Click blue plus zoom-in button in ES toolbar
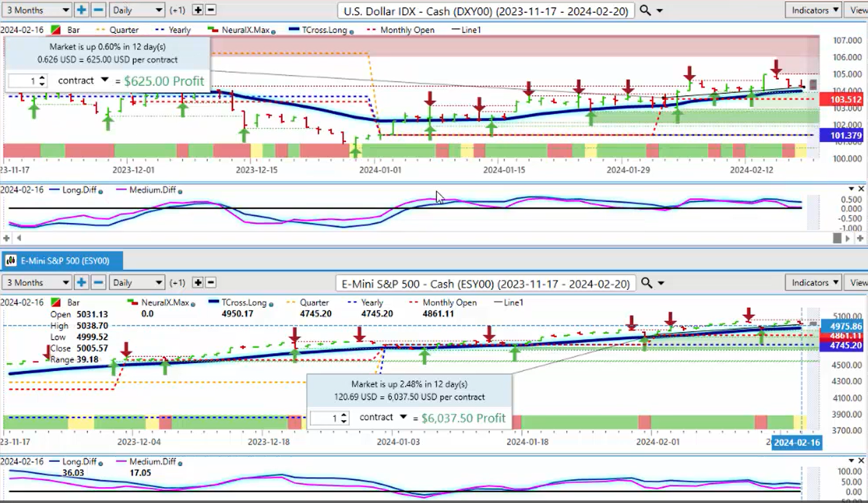 click(x=81, y=283)
